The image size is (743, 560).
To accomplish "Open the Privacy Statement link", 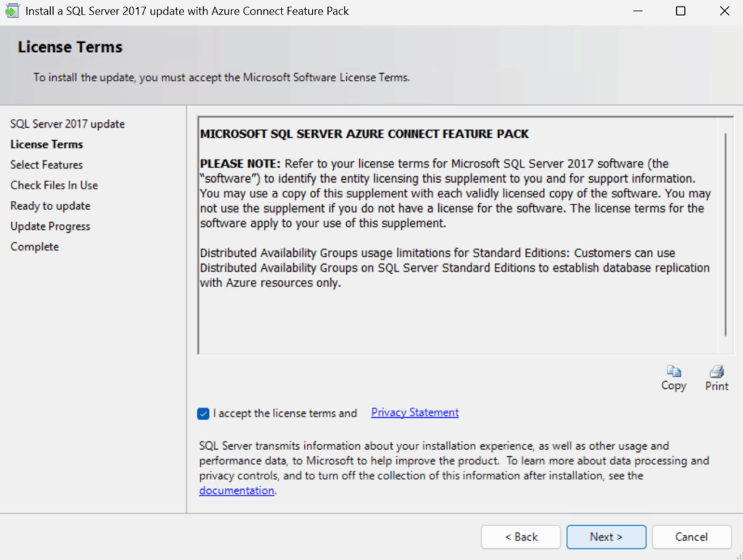I will tap(414, 413).
